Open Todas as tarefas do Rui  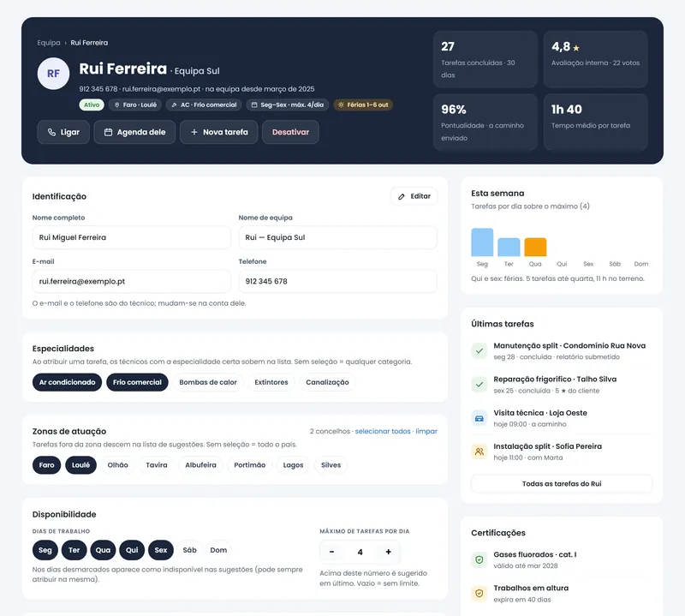tap(562, 483)
